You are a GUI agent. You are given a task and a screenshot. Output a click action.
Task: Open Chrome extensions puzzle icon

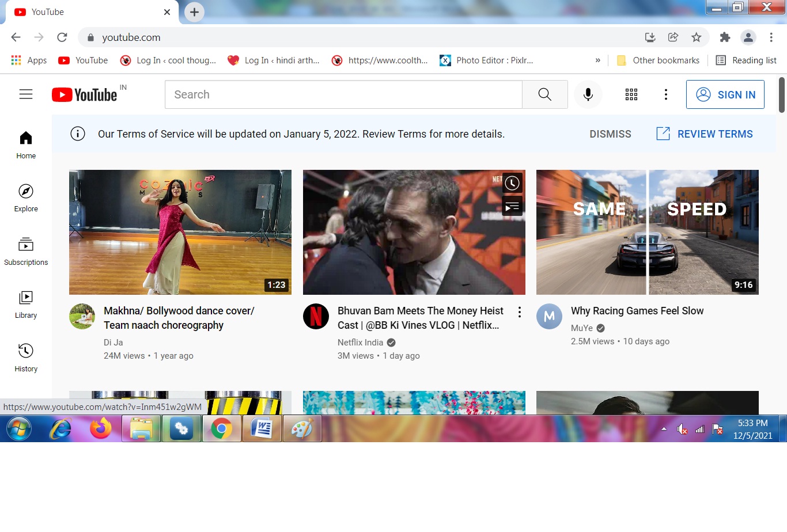725,37
